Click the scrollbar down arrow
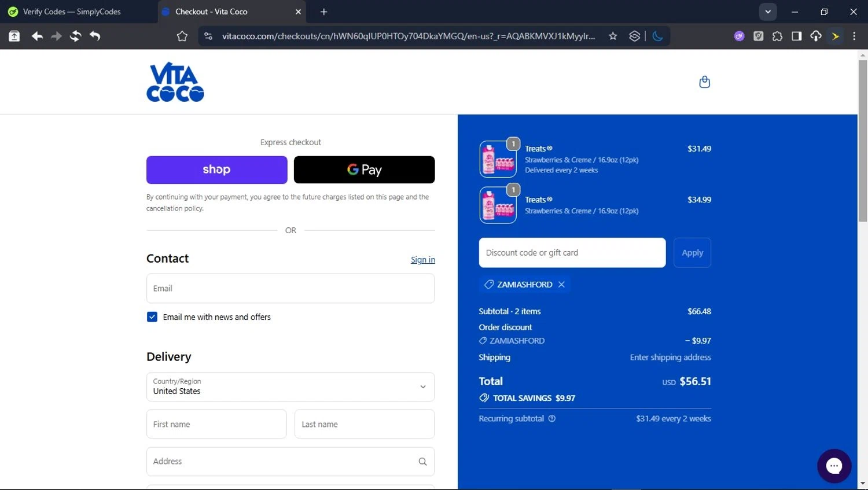 point(863,483)
